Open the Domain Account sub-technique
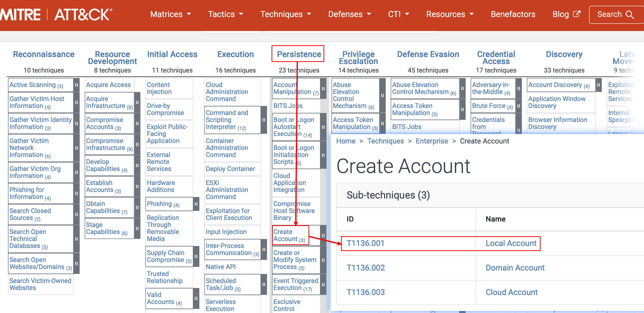This screenshot has width=644, height=313. pyautogui.click(x=515, y=268)
